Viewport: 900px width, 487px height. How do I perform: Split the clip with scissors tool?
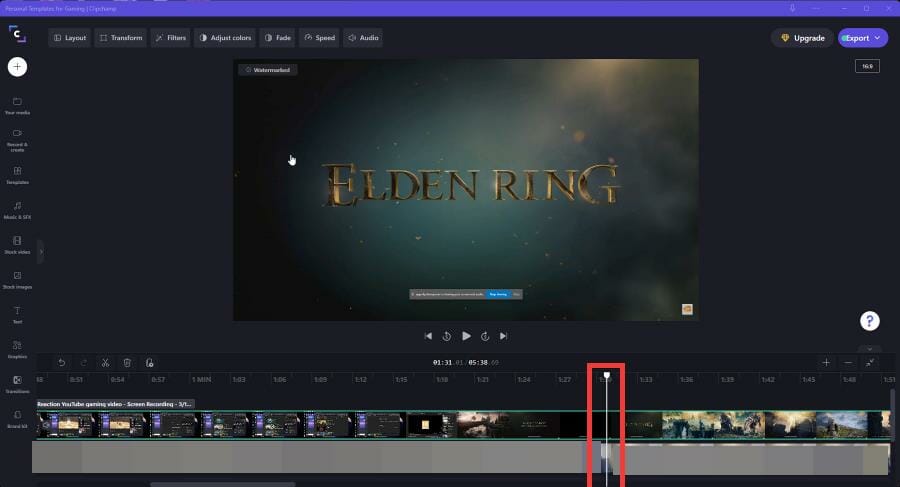coord(106,362)
